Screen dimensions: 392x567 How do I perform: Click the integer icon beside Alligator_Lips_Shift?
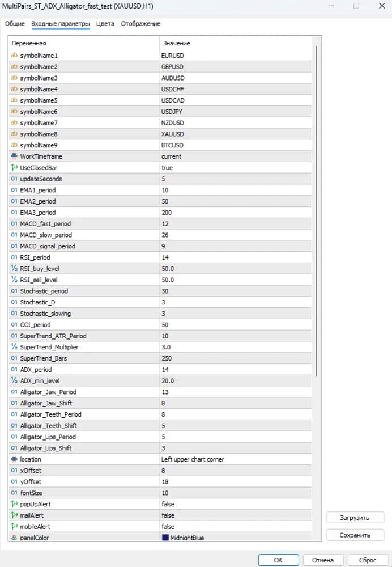pyautogui.click(x=14, y=448)
